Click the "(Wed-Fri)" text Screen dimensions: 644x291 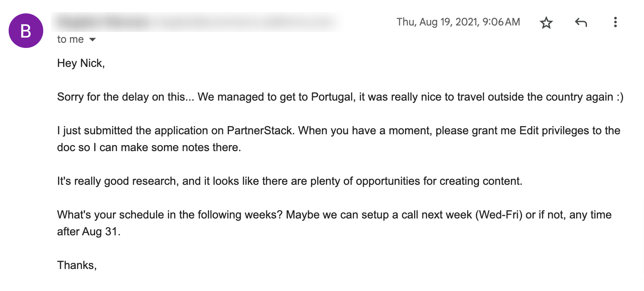click(x=499, y=215)
